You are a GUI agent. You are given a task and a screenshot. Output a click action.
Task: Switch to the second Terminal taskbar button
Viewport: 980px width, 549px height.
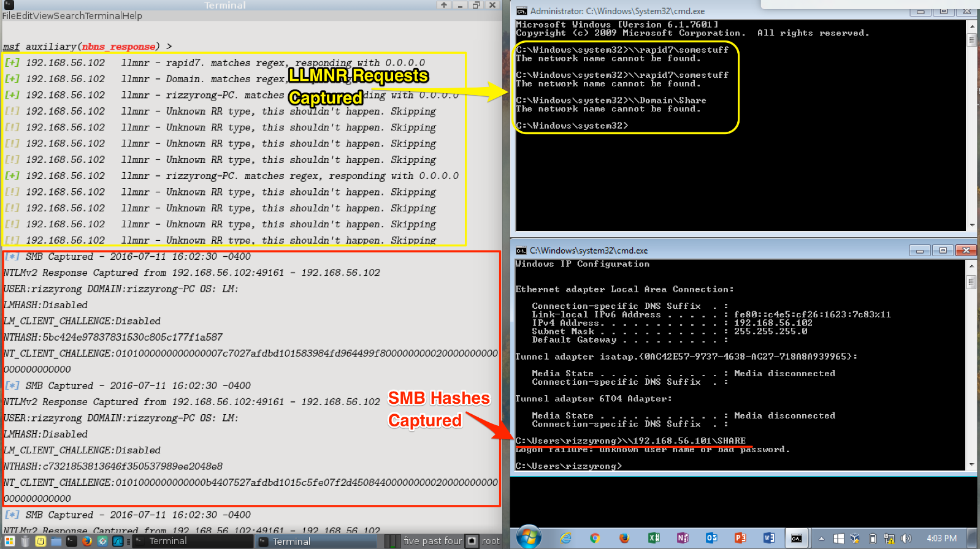(316, 541)
